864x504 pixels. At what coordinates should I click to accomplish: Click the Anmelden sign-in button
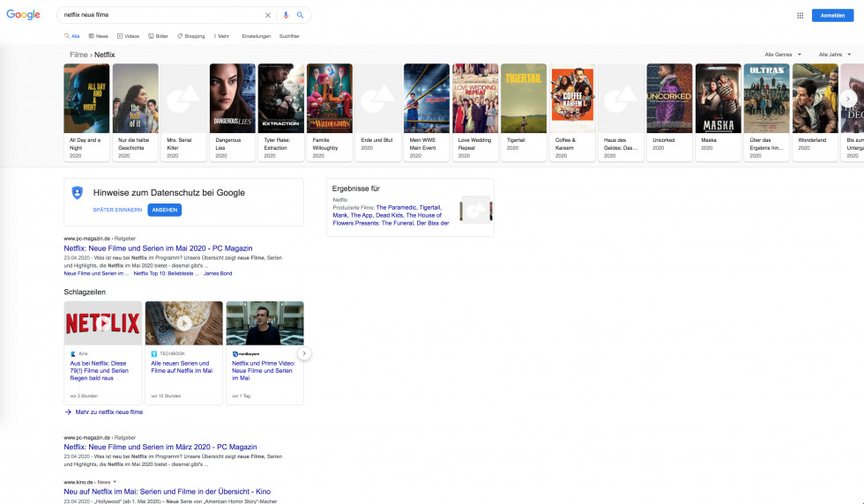(832, 16)
